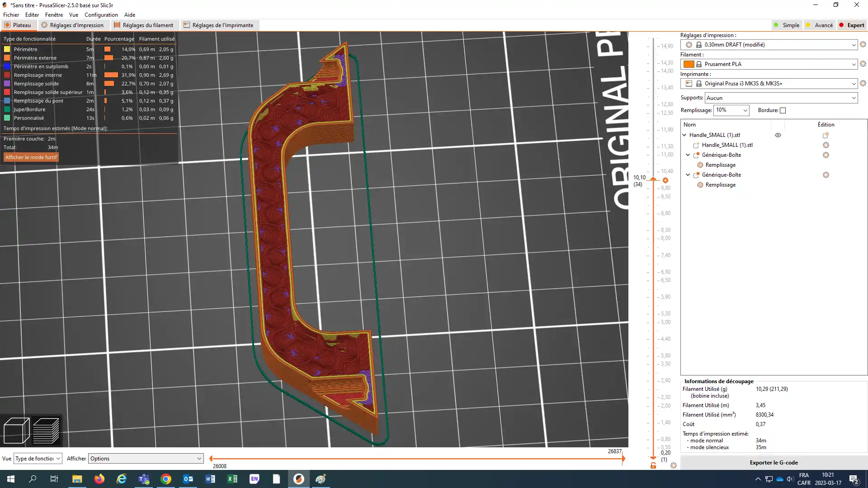Image resolution: width=868 pixels, height=488 pixels.
Task: Switch to Réglages du filament tab
Action: click(144, 25)
